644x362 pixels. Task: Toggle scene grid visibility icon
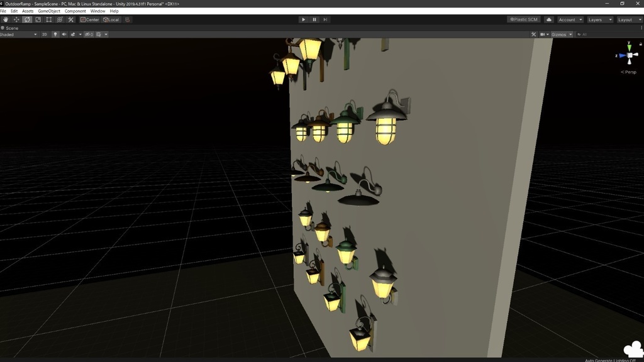pyautogui.click(x=99, y=35)
